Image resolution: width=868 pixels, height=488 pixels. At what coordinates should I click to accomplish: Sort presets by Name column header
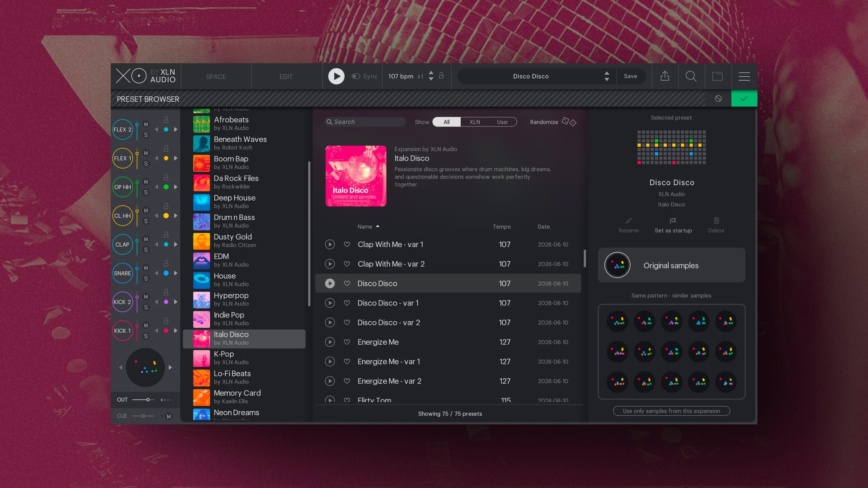368,226
